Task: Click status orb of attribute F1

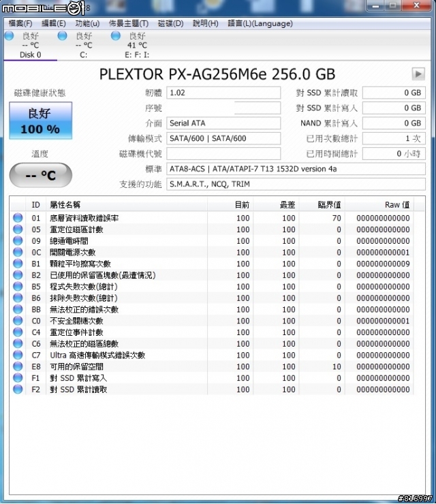Action: [18, 378]
